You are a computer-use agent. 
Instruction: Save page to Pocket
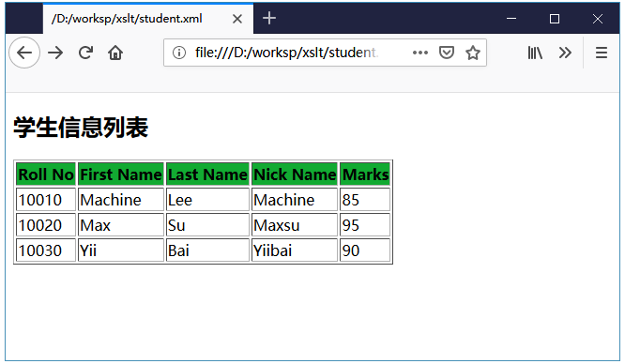[x=447, y=53]
